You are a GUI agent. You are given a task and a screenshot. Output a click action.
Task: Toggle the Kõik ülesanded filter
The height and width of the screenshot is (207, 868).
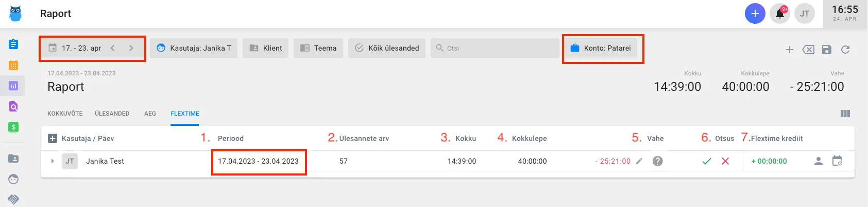387,48
